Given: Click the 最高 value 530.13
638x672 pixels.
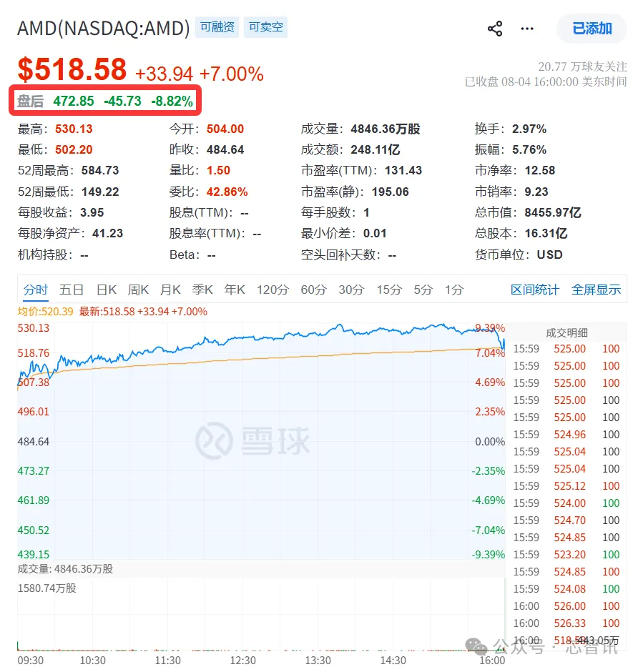Looking at the screenshot, I should pyautogui.click(x=74, y=129).
